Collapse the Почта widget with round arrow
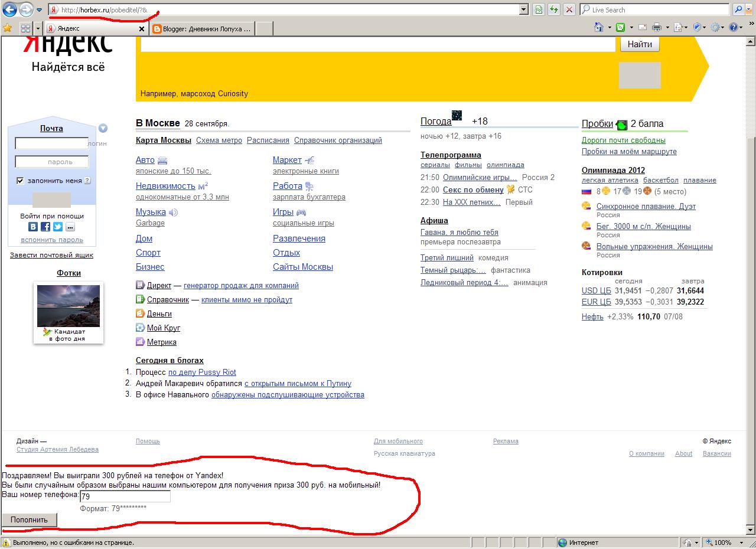The image size is (756, 549). [x=103, y=128]
